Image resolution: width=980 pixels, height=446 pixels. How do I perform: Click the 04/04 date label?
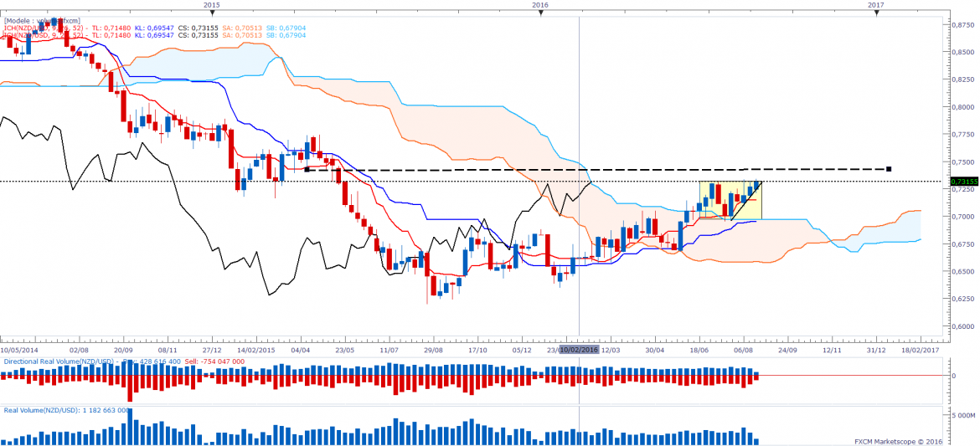point(301,351)
